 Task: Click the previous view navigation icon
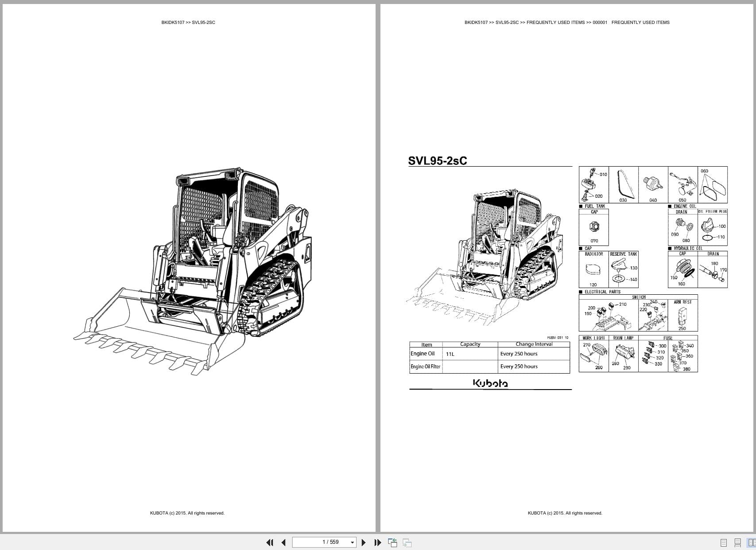coord(392,542)
